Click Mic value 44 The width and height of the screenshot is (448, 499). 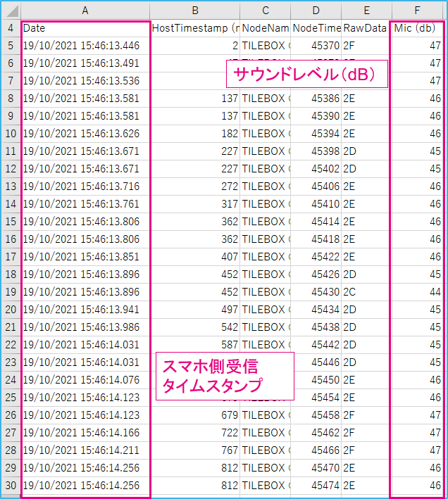tap(417, 292)
